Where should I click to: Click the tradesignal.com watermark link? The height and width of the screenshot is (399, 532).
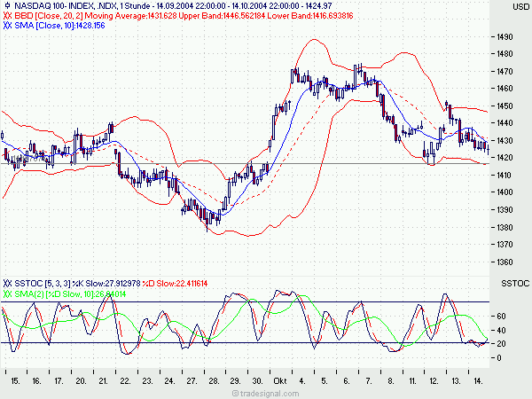click(266, 394)
